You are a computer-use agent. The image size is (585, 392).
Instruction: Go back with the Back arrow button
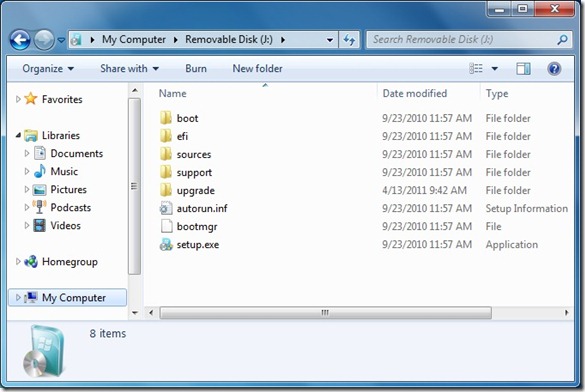(x=20, y=40)
